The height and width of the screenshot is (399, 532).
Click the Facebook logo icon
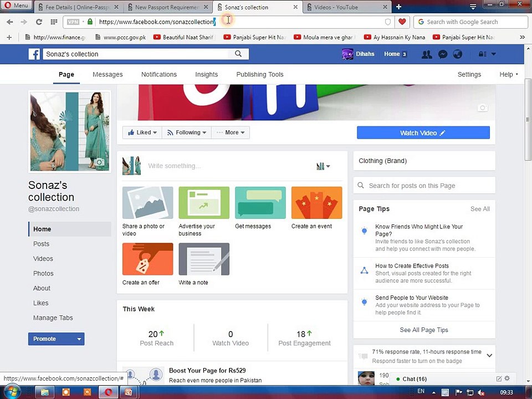click(x=34, y=54)
